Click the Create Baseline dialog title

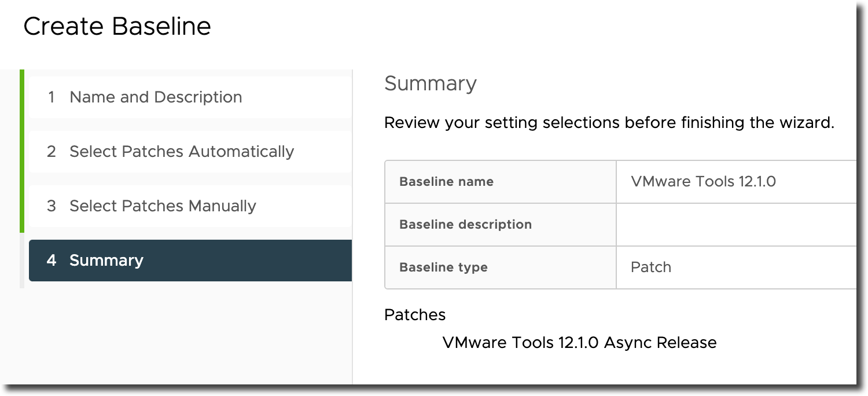(x=117, y=27)
